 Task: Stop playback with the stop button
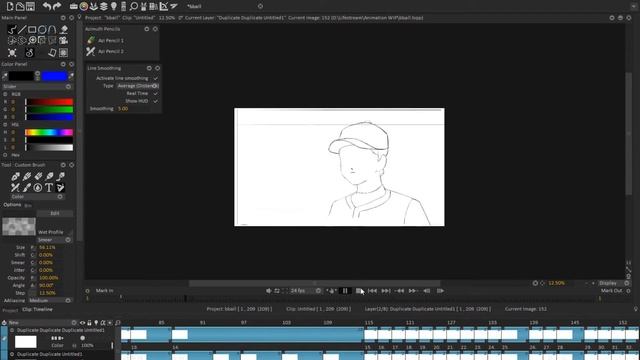358,291
